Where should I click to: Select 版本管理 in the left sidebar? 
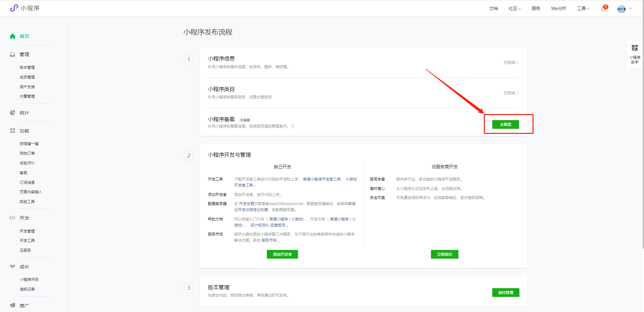pyautogui.click(x=27, y=67)
